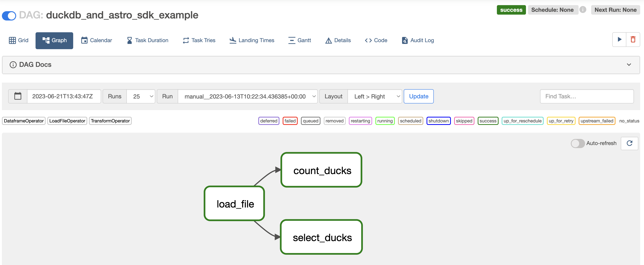Trigger the DAG with the play icon
This screenshot has height=265, width=644.
(x=619, y=39)
